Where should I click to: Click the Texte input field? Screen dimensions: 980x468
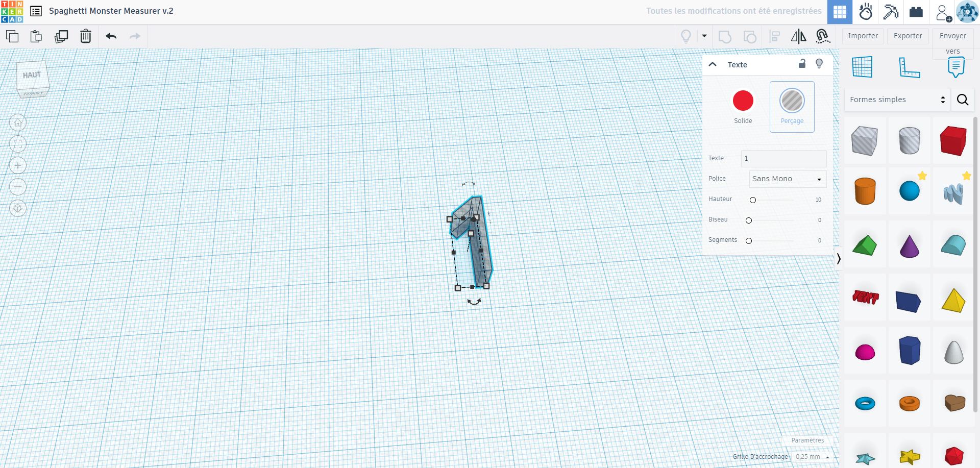pos(783,158)
